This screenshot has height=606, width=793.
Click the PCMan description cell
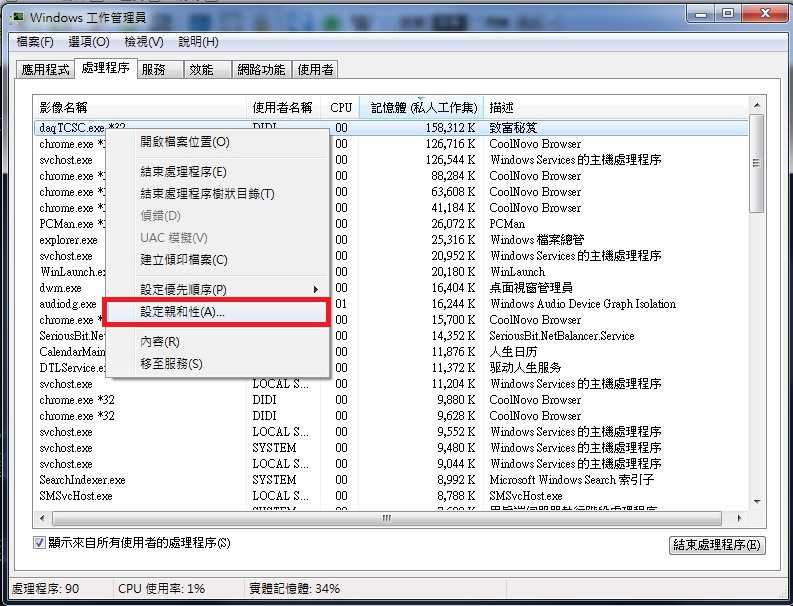507,224
